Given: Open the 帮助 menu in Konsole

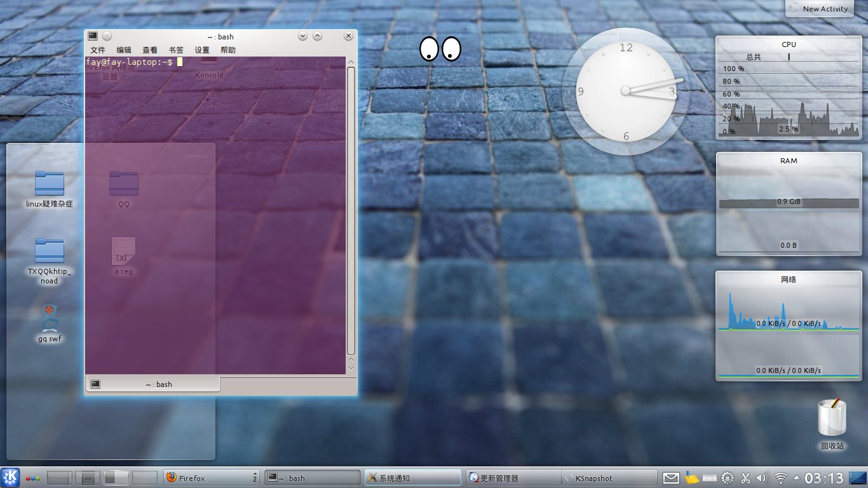Looking at the screenshot, I should pyautogui.click(x=228, y=50).
